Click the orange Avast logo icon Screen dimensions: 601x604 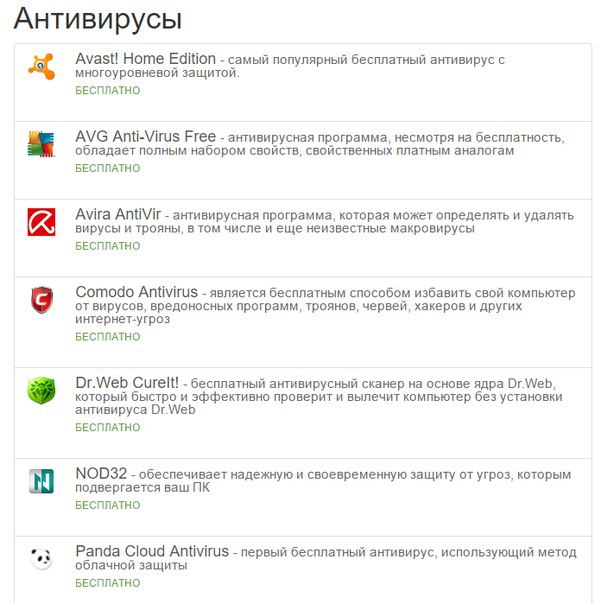tap(42, 67)
